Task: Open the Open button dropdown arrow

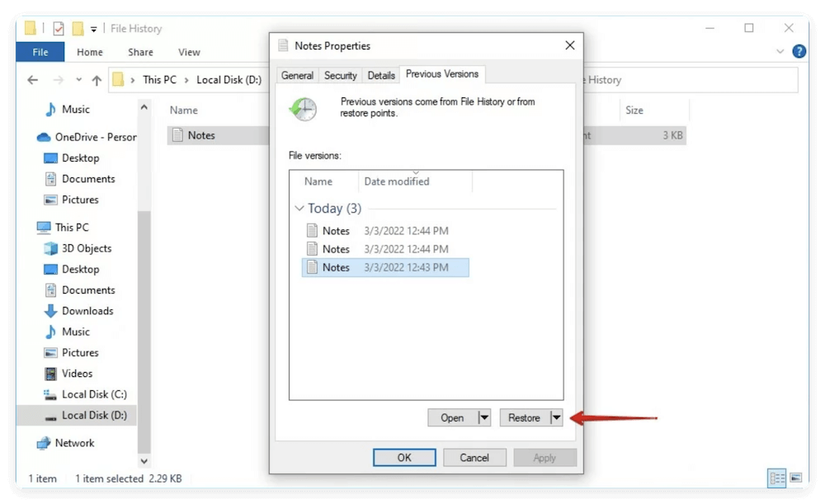Action: click(484, 417)
